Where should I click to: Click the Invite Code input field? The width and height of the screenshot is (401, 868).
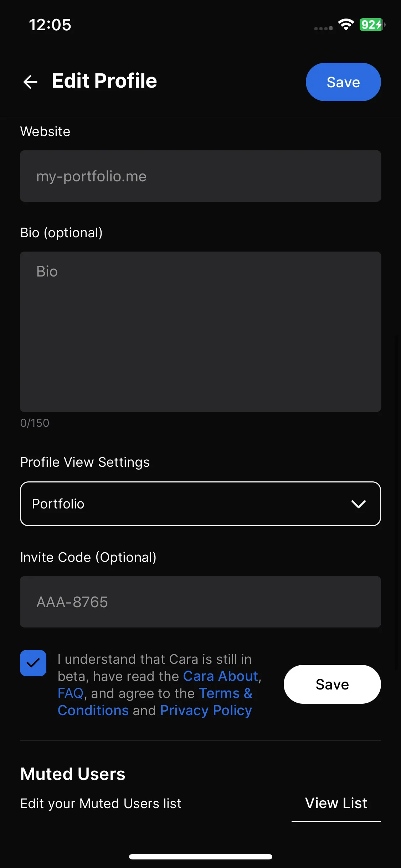(200, 602)
